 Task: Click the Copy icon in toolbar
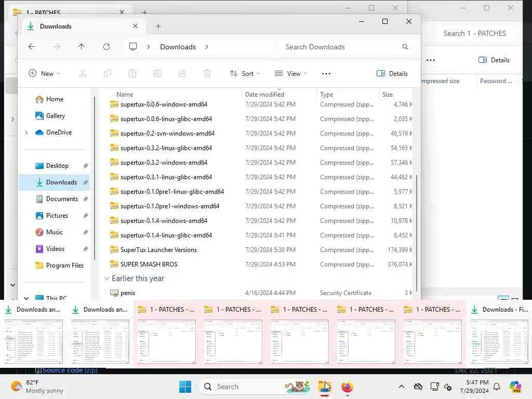click(x=108, y=73)
